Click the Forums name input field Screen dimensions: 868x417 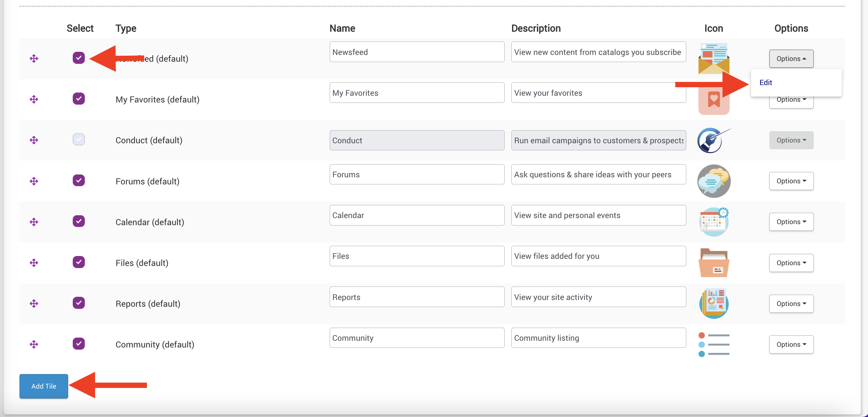(x=417, y=174)
